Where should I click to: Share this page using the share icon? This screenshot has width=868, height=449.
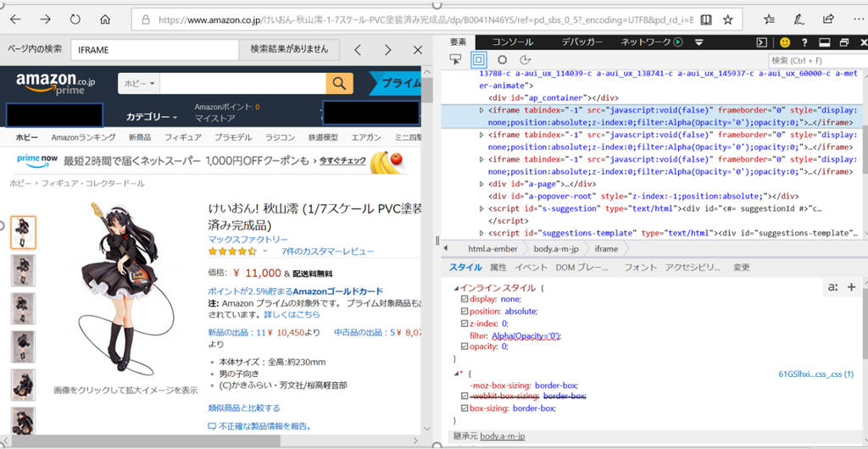[x=828, y=19]
